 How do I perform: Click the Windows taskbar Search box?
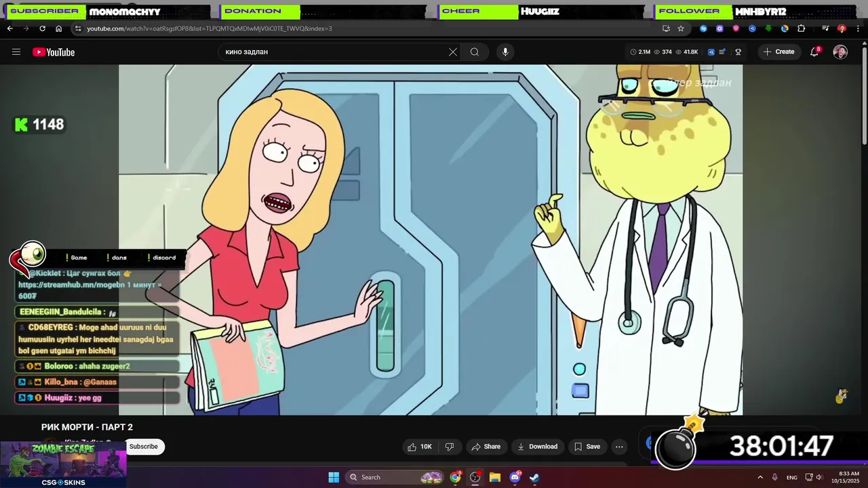[395, 477]
